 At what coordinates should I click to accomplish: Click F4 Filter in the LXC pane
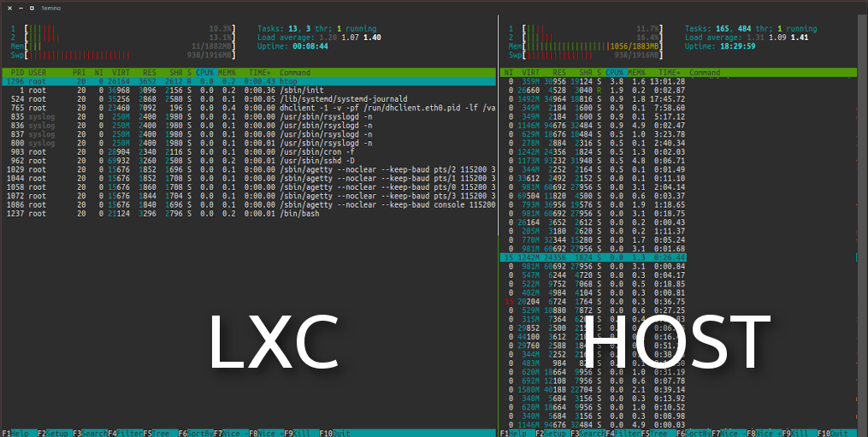[x=125, y=433]
